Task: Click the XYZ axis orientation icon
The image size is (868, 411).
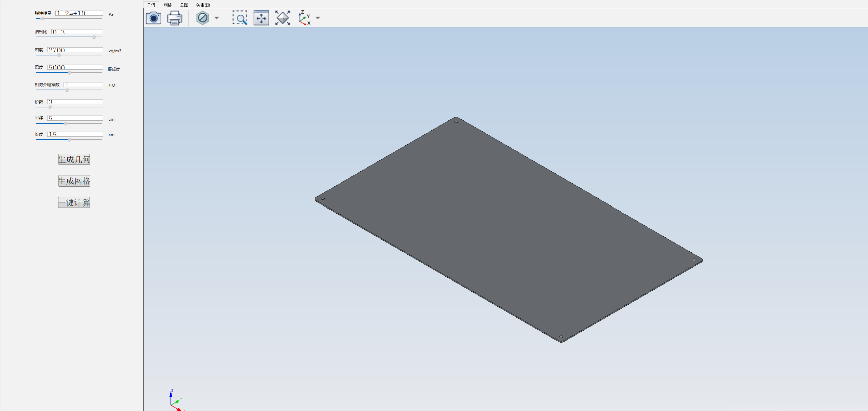Action: (304, 18)
